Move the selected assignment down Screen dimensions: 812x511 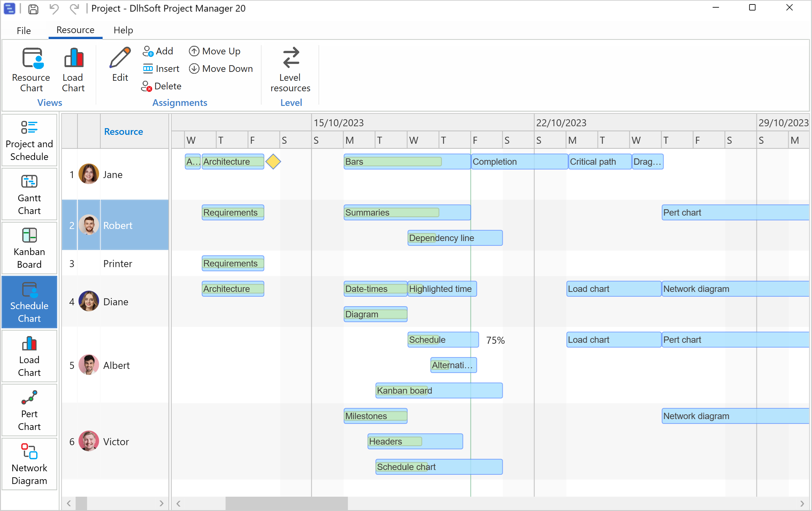tap(221, 68)
